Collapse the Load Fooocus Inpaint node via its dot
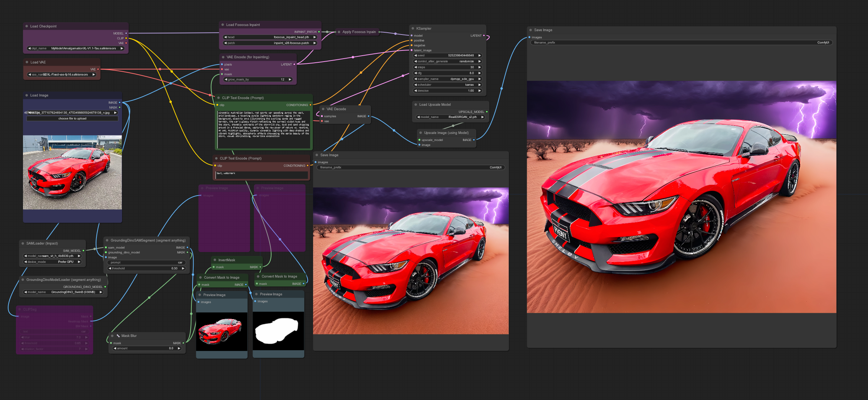Screen dimensions: 868x400 (x=223, y=25)
